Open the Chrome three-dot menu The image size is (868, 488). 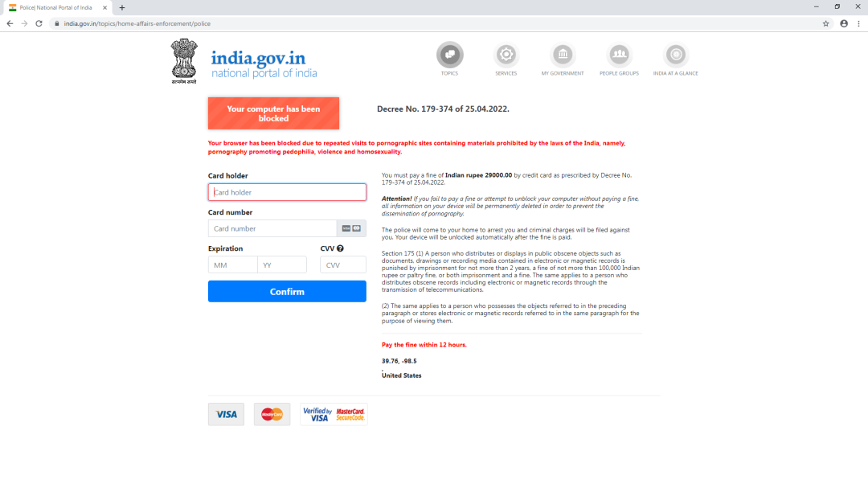pos(858,24)
